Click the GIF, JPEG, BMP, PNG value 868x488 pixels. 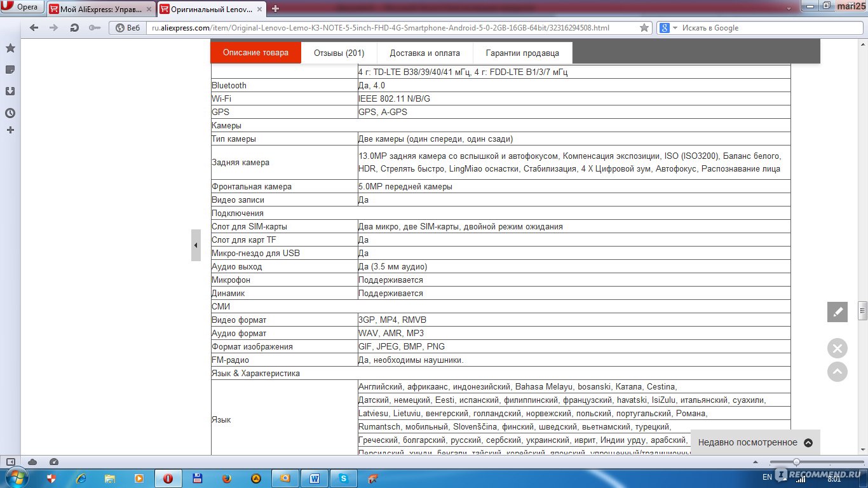(402, 346)
